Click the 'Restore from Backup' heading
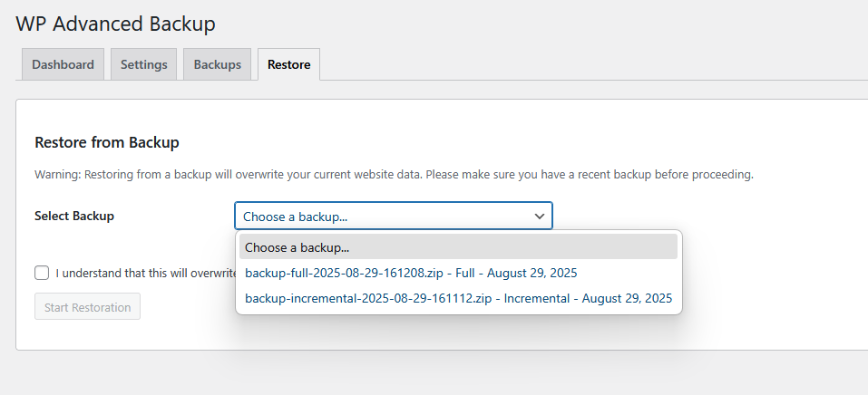The image size is (868, 395). 107,142
